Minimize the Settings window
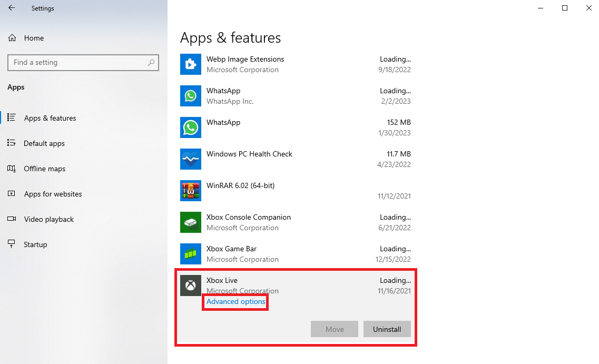 [x=540, y=8]
